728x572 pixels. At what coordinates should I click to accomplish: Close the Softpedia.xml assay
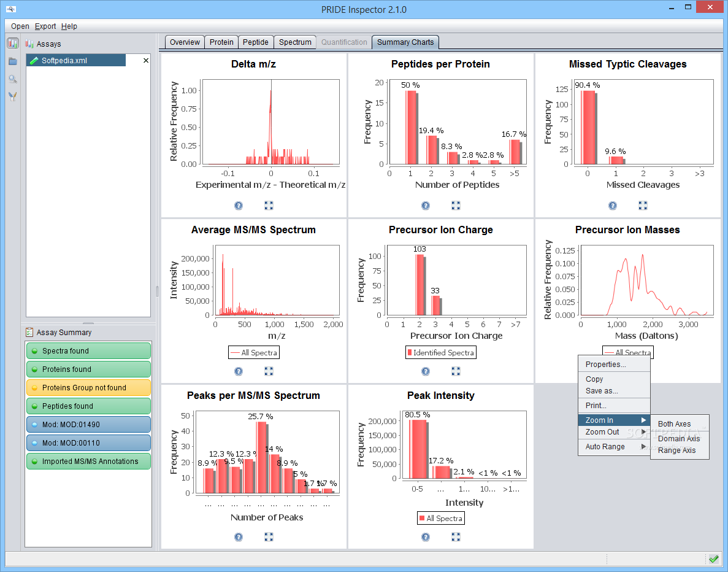146,60
